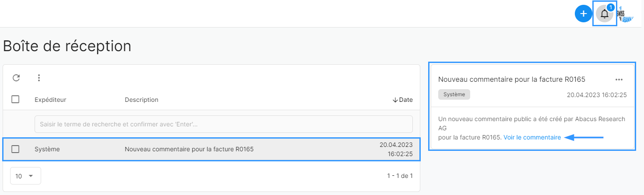644x195 pixels.
Task: Sort by the Expéditeur column header
Action: tap(50, 100)
